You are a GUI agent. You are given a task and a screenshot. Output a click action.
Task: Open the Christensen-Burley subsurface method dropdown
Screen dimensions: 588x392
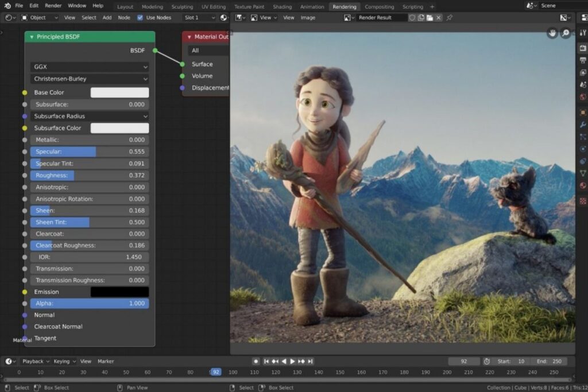click(x=90, y=79)
